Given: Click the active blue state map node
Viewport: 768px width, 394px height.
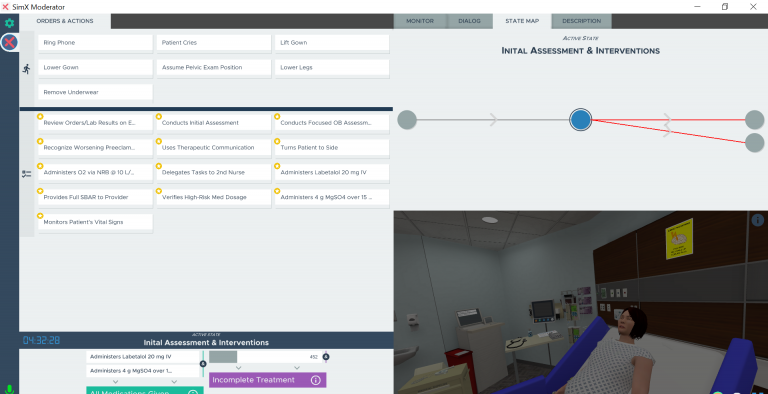Looking at the screenshot, I should tap(580, 120).
